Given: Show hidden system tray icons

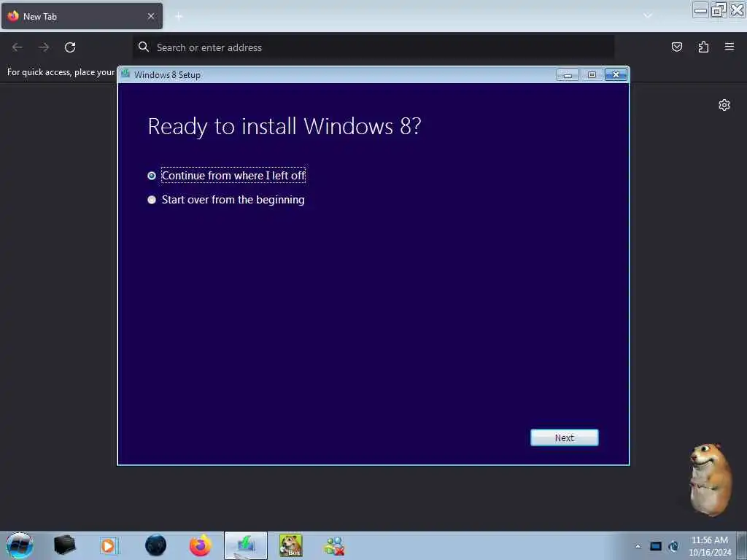Looking at the screenshot, I should (638, 546).
